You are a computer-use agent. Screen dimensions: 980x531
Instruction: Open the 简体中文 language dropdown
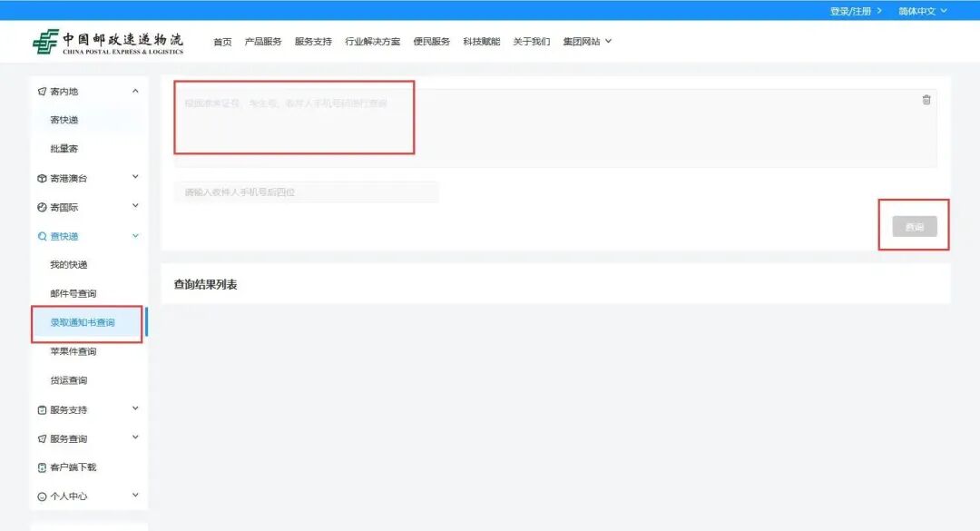923,11
